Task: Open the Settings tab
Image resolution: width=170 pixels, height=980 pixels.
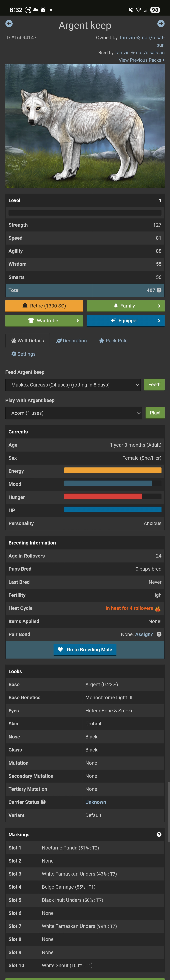Action: pos(24,354)
